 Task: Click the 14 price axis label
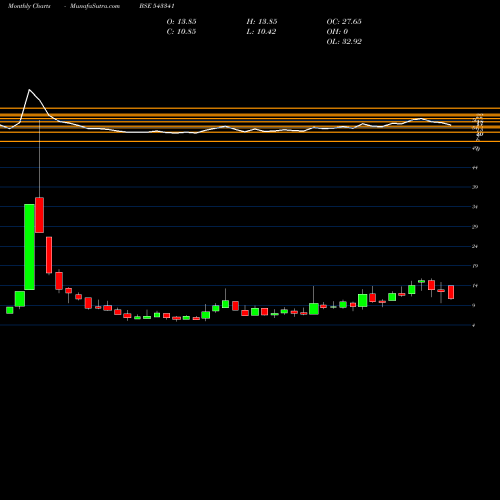click(x=475, y=286)
